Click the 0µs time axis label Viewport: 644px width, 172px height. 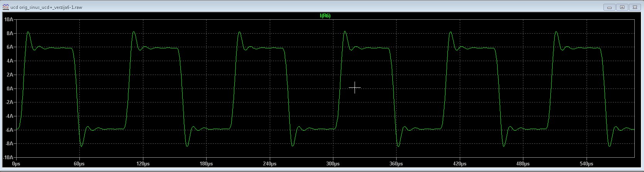pyautogui.click(x=16, y=164)
